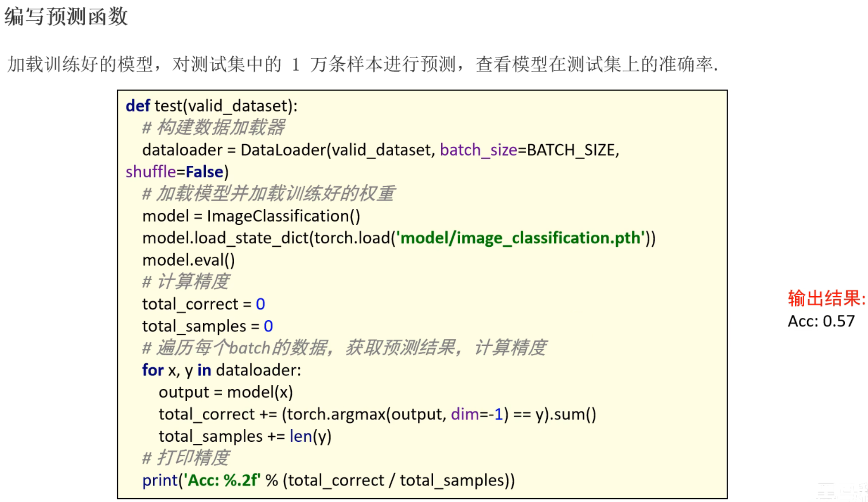Click the comment 构建数据加载器

tap(214, 128)
